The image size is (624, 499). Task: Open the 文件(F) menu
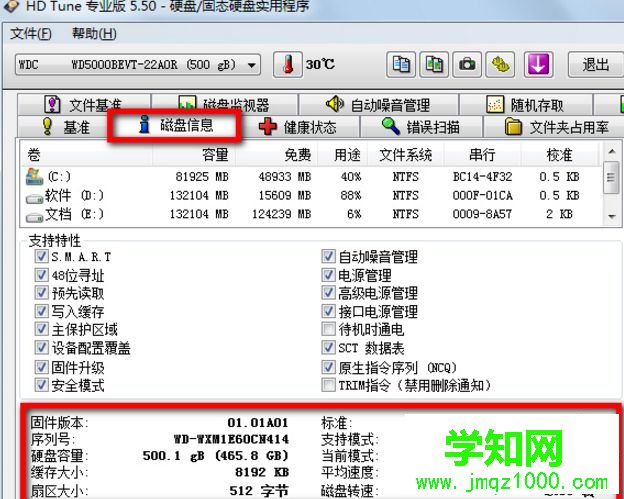(31, 33)
